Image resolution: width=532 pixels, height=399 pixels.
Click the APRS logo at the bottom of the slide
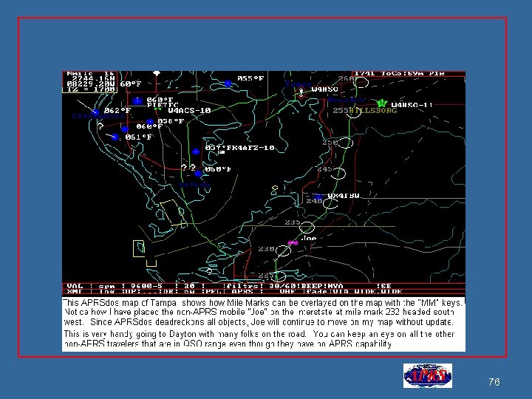428,375
